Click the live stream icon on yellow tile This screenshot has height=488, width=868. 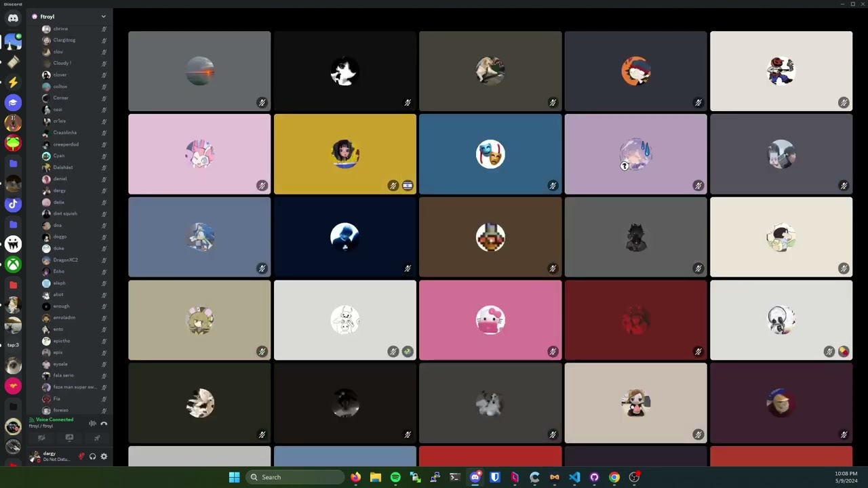[408, 185]
